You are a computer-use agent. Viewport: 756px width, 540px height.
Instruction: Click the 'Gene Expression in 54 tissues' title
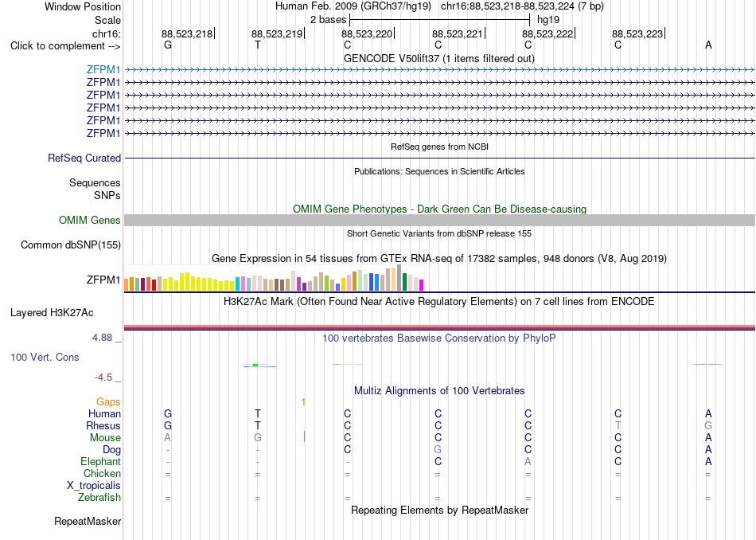[x=438, y=259]
